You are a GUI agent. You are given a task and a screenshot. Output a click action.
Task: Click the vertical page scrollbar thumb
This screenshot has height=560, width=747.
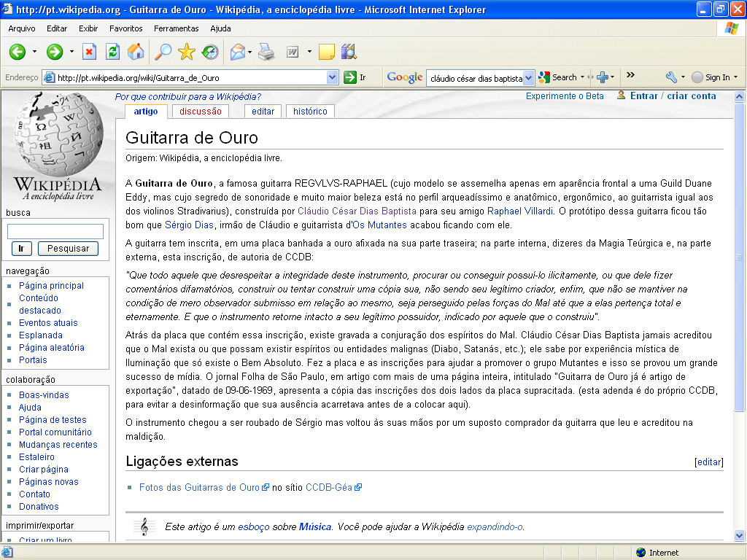pos(740,257)
